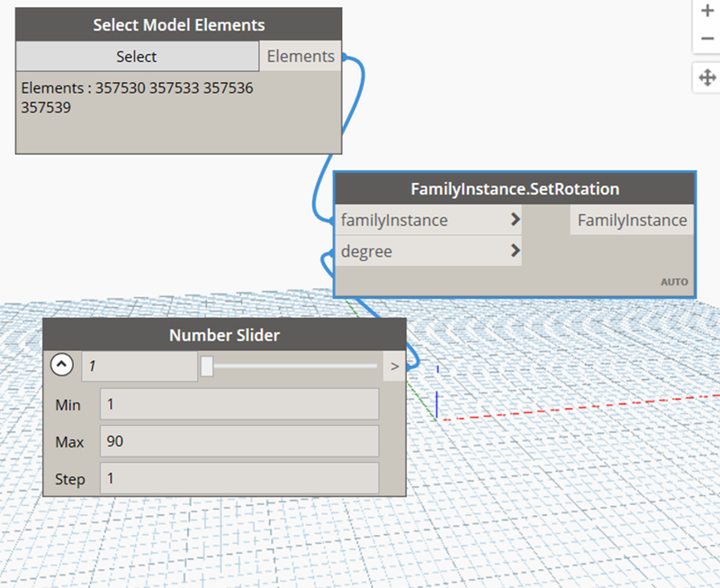Click the Max value input field showing 90
The image size is (720, 588).
coord(238,441)
